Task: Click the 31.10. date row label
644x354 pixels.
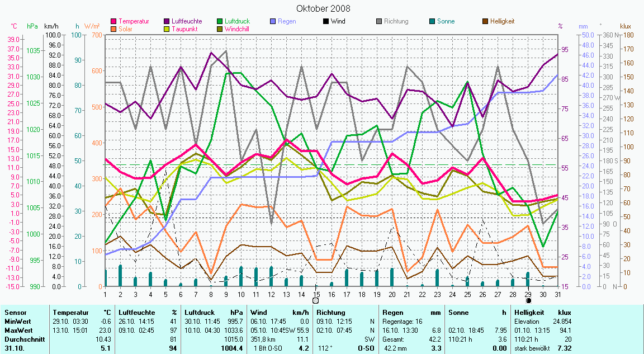Action: (x=13, y=348)
